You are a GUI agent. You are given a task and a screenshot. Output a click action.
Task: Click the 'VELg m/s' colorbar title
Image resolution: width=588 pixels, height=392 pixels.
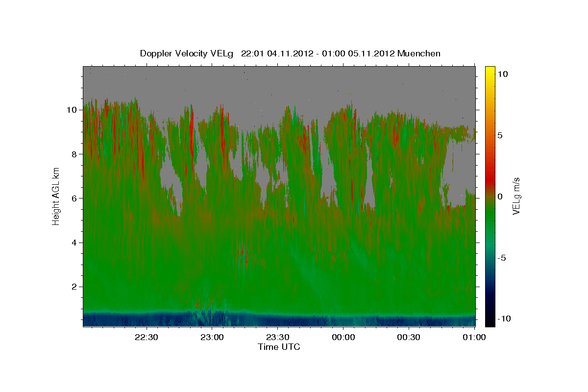(x=517, y=196)
